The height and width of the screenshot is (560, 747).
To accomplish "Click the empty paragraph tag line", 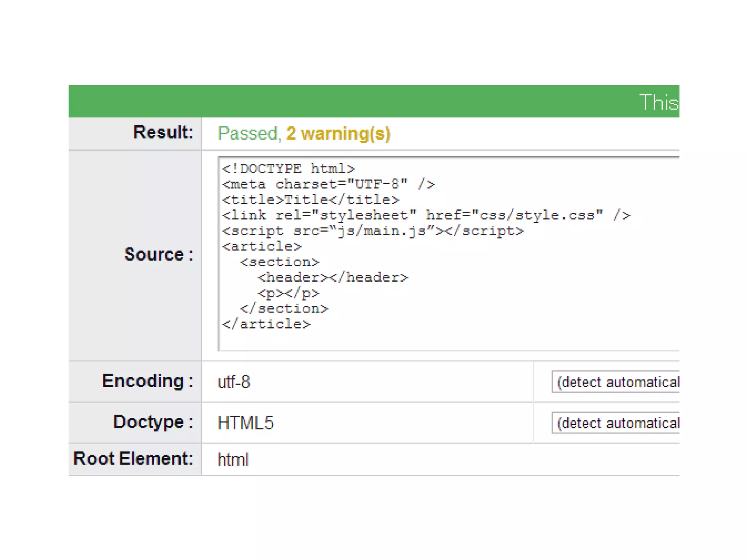I will (x=288, y=293).
